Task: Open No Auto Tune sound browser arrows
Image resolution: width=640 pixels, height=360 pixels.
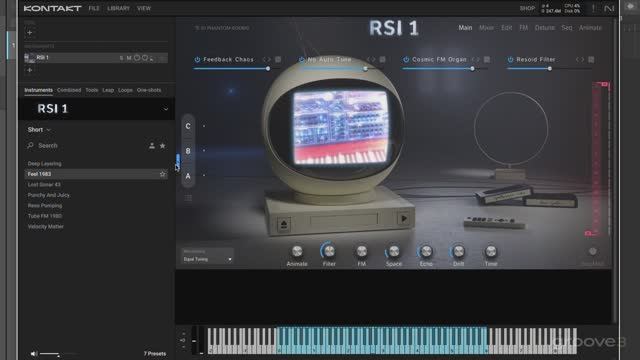Action: [371, 60]
